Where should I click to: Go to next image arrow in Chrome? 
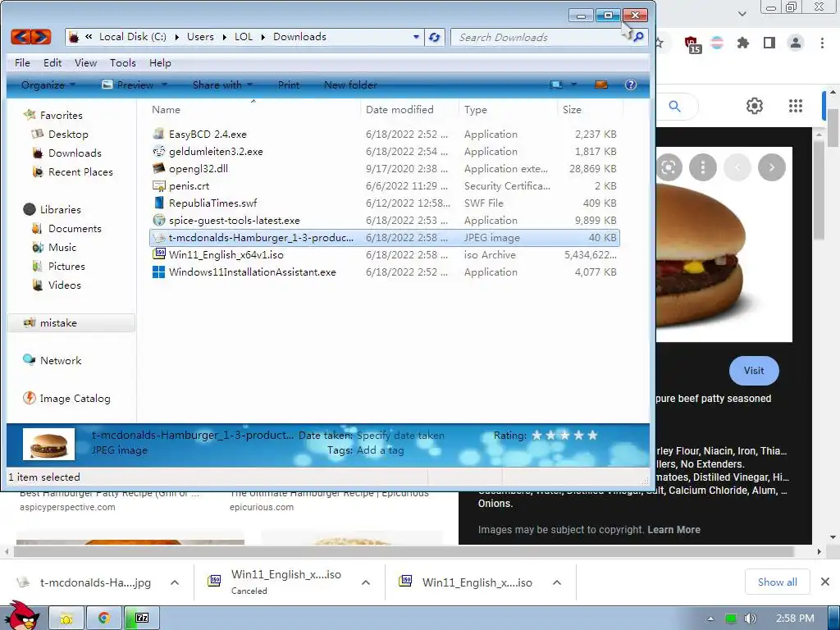pyautogui.click(x=771, y=167)
